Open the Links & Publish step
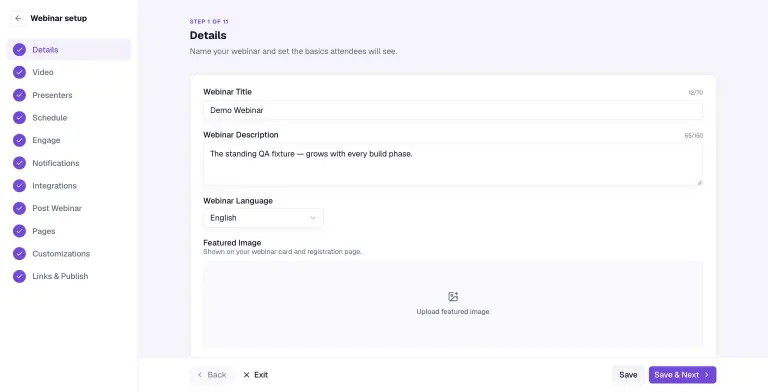The image size is (768, 392). (x=69, y=276)
